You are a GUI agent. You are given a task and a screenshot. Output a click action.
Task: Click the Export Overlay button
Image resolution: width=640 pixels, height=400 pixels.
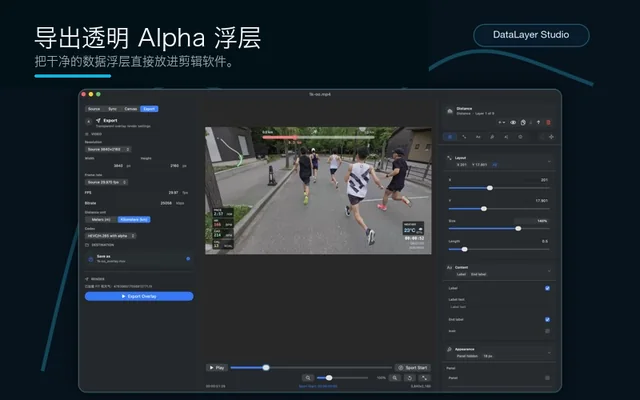[139, 296]
